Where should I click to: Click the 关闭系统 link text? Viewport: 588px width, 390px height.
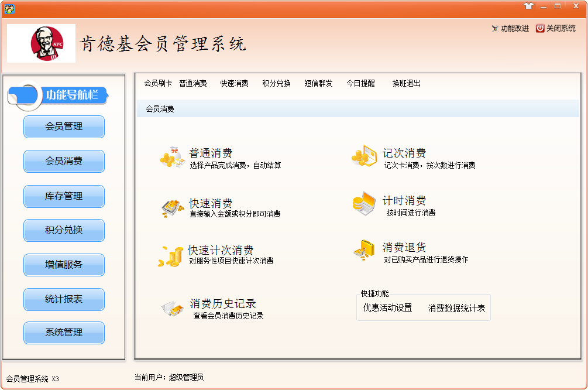pyautogui.click(x=561, y=28)
